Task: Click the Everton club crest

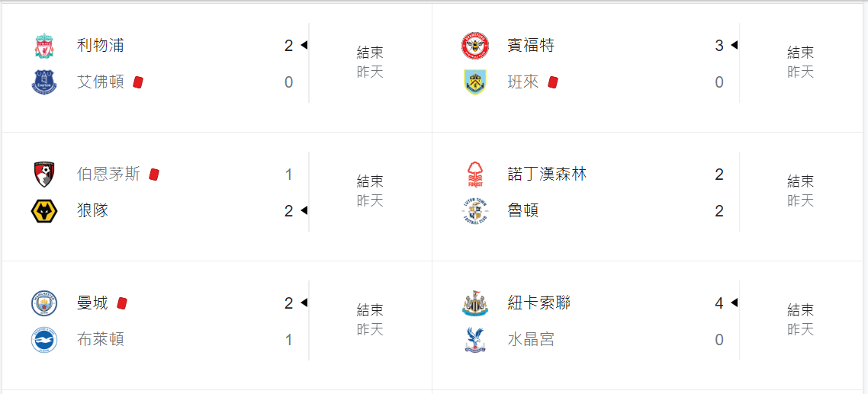Action: point(44,82)
